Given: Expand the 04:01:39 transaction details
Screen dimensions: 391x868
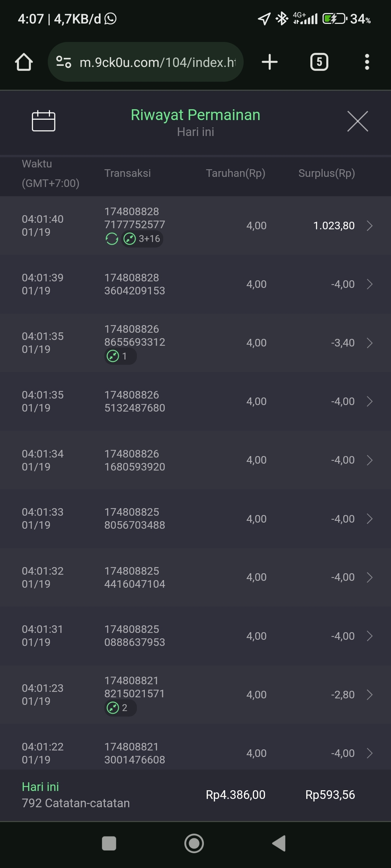Looking at the screenshot, I should [x=369, y=284].
